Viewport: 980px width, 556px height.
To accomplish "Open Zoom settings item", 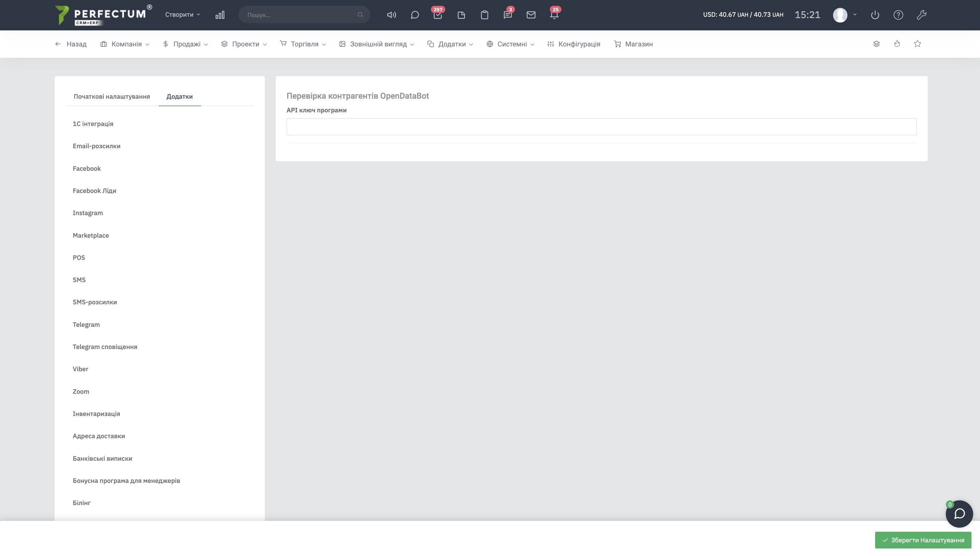I will pos(81,391).
